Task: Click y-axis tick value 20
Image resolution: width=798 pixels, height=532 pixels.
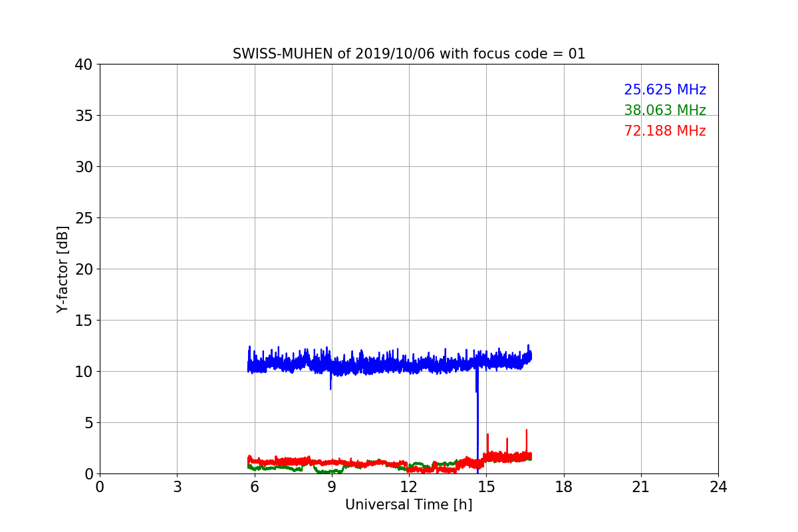Action: (84, 269)
